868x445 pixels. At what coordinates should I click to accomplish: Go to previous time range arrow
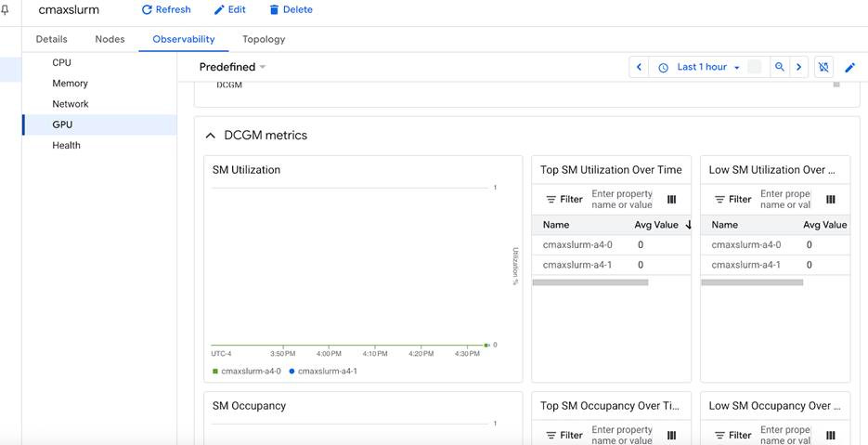pos(639,67)
